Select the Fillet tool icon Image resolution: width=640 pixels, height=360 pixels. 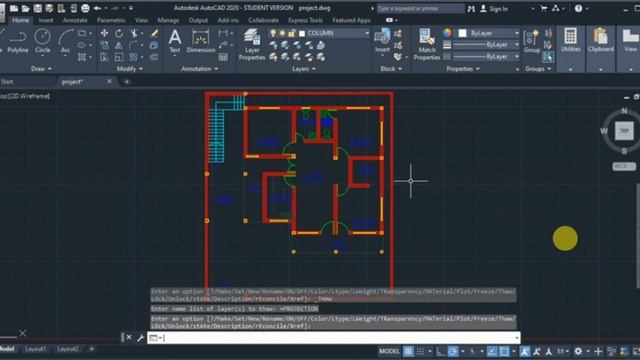(134, 45)
